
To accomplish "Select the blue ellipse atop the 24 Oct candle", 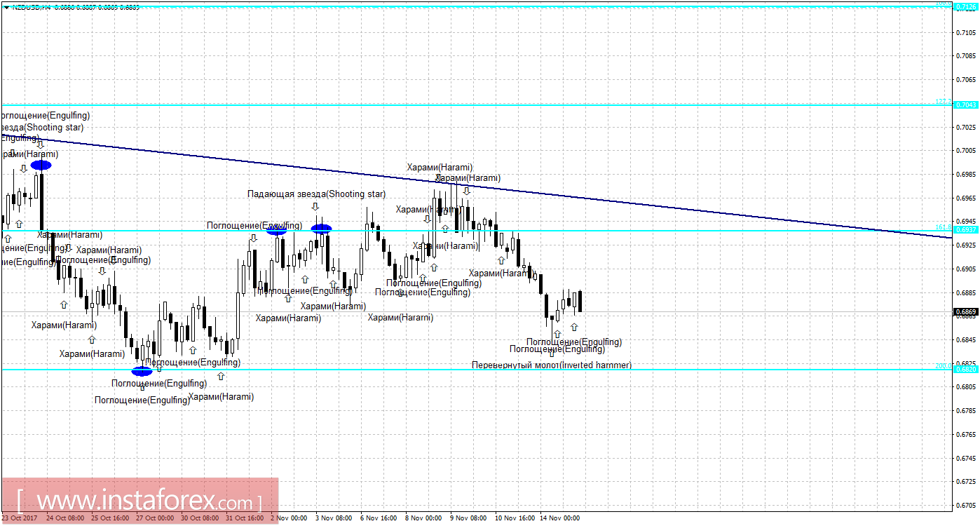I will point(41,166).
